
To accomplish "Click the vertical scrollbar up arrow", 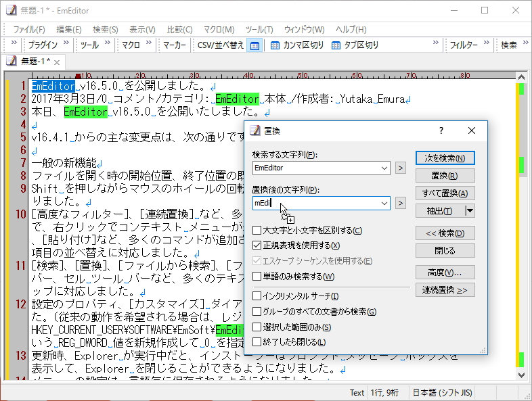I will click(x=521, y=77).
